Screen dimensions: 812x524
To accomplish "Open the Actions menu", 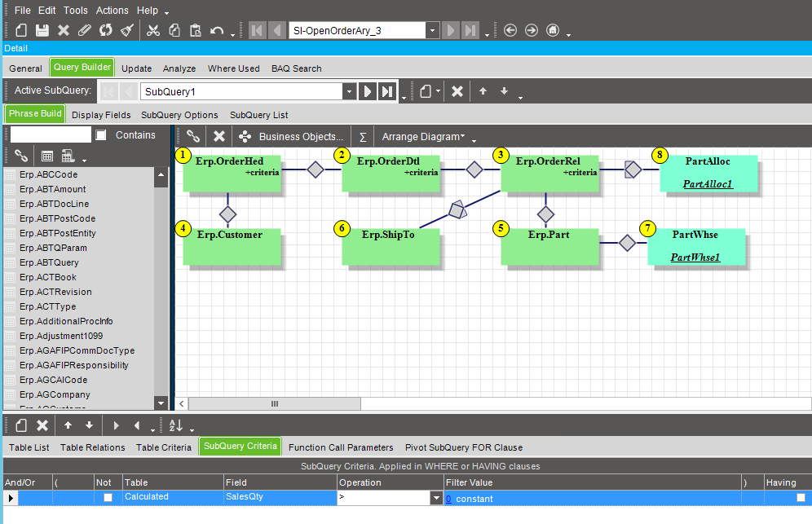I will (112, 11).
